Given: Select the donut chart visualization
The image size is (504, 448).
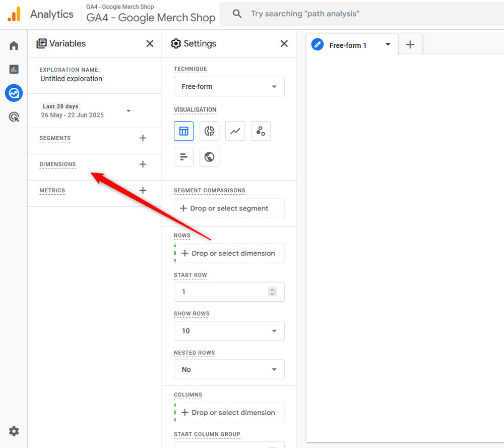Looking at the screenshot, I should [x=209, y=131].
